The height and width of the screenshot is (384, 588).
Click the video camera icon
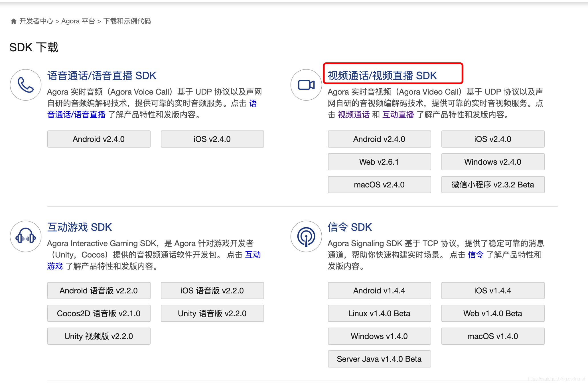click(x=306, y=85)
